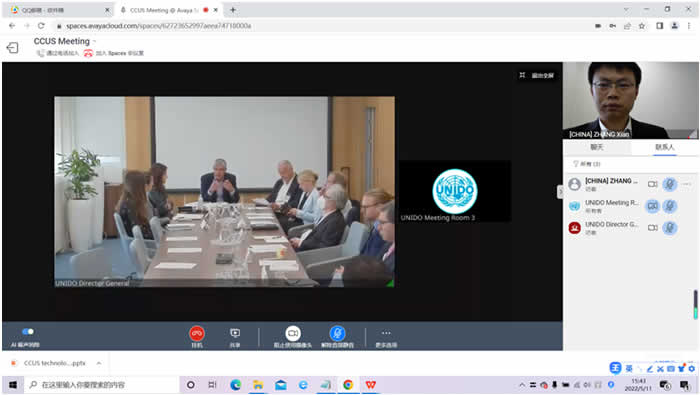The height and width of the screenshot is (395, 700).
Task: Click the join by phone link
Action: tap(58, 53)
